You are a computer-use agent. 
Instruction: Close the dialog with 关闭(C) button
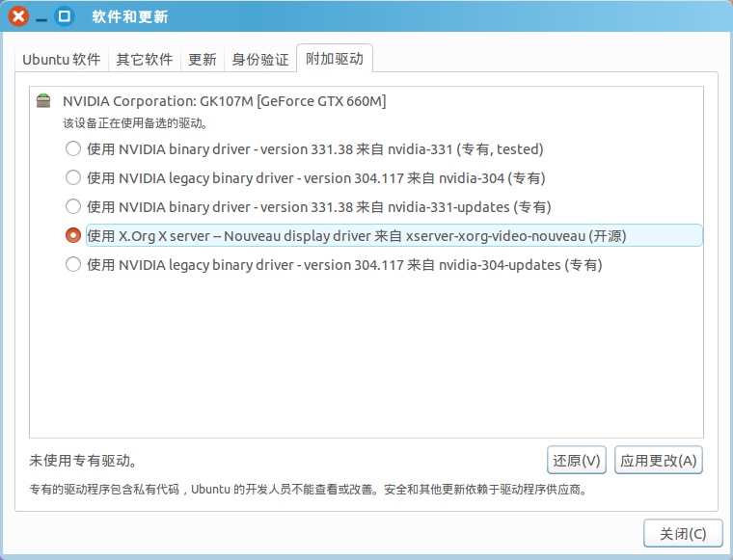(x=683, y=533)
